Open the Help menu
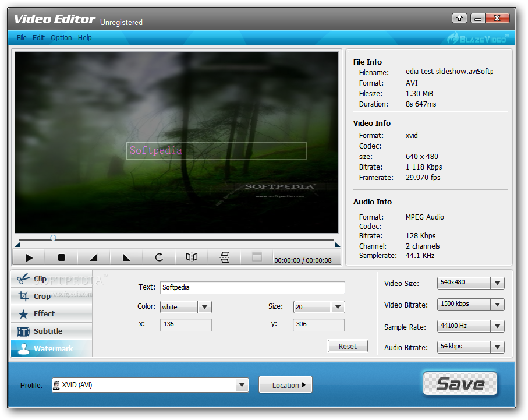This screenshot has height=420, width=528. pyautogui.click(x=84, y=38)
